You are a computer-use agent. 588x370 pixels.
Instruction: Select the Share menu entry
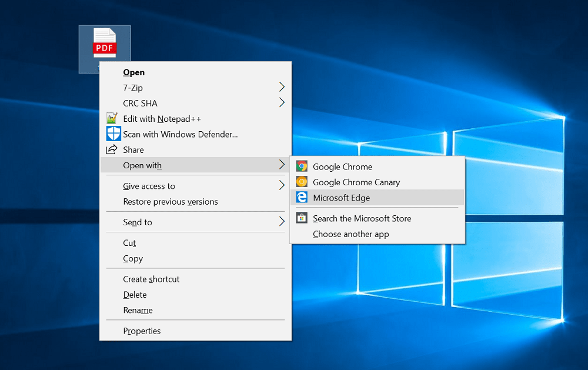tap(195, 149)
